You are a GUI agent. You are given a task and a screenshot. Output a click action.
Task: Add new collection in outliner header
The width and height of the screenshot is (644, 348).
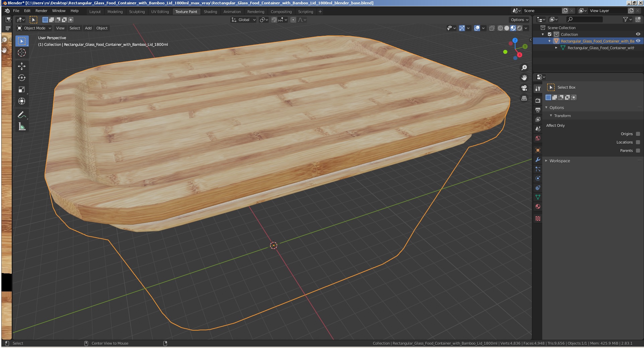638,20
